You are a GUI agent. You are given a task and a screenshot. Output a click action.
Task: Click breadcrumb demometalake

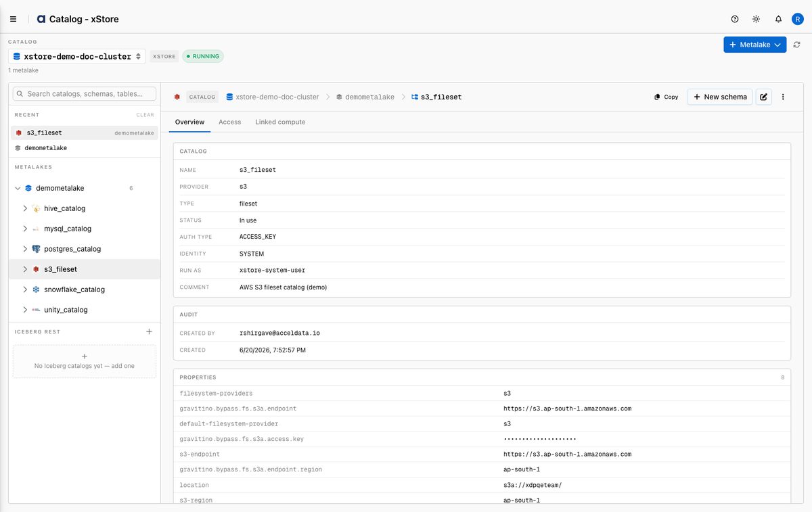(x=365, y=97)
